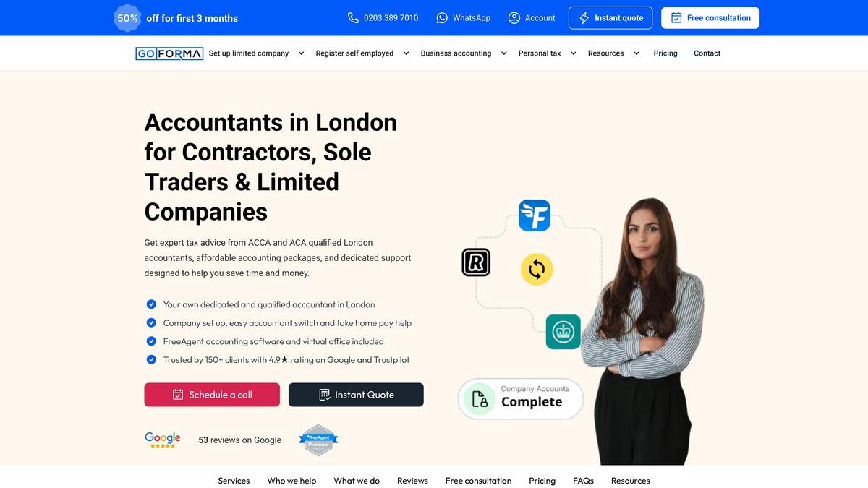Click the blue FreeAgent app icon

(535, 215)
